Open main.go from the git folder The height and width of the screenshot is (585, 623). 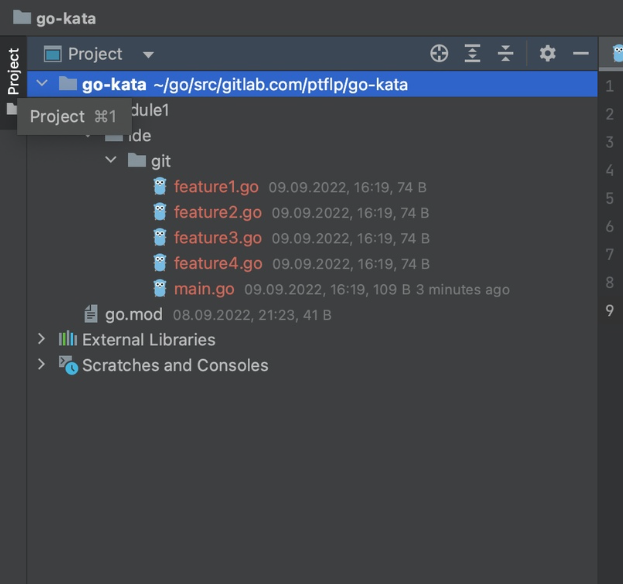(x=204, y=290)
